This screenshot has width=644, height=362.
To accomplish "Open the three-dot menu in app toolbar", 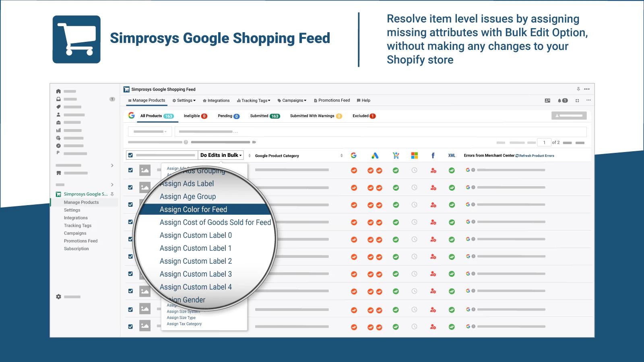I will coord(588,101).
